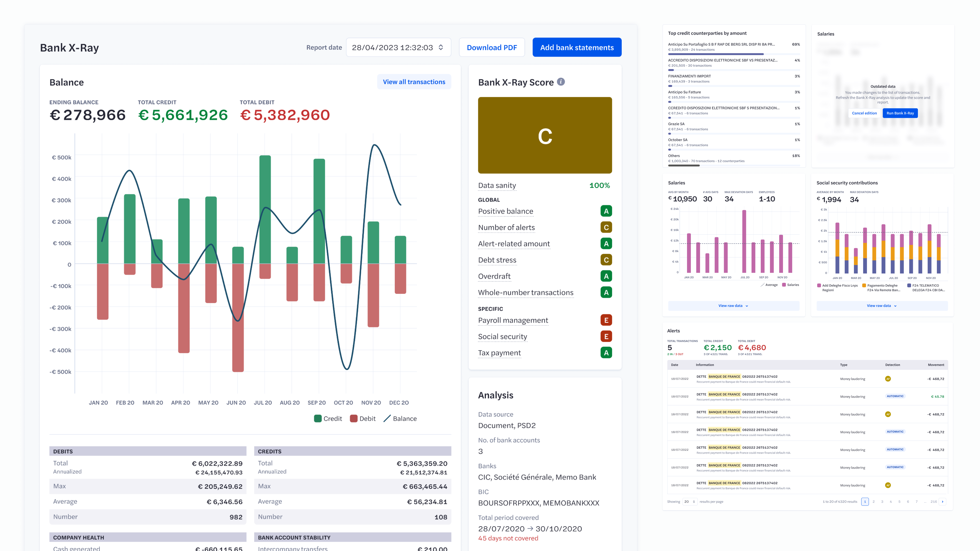Run Bank X-Ray from the outdated data notice
980x551 pixels.
point(900,113)
